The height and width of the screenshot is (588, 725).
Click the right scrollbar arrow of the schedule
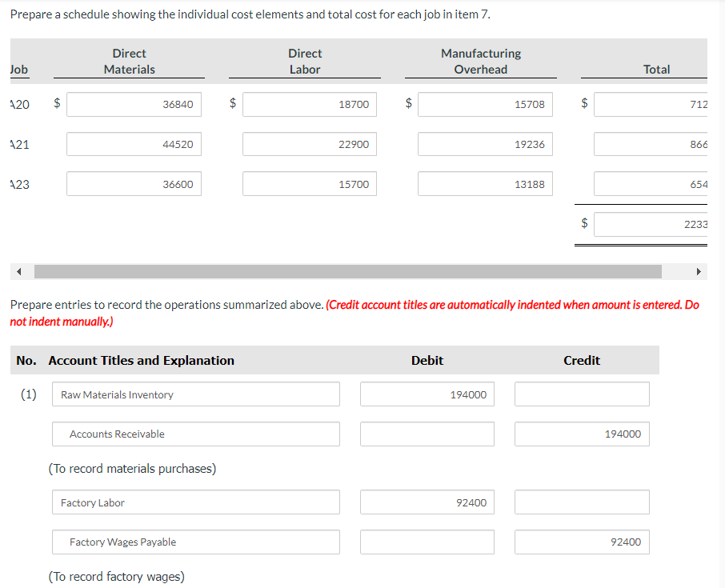click(695, 272)
